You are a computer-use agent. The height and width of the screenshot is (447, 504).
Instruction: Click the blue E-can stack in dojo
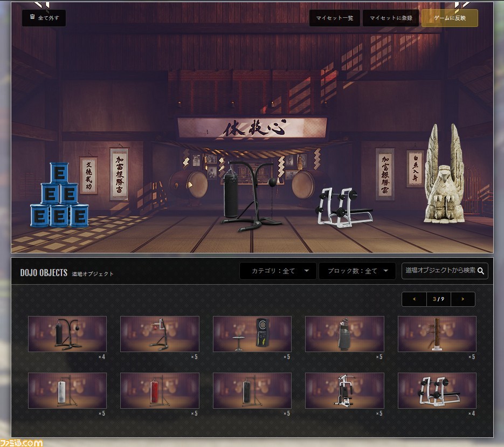pos(59,196)
